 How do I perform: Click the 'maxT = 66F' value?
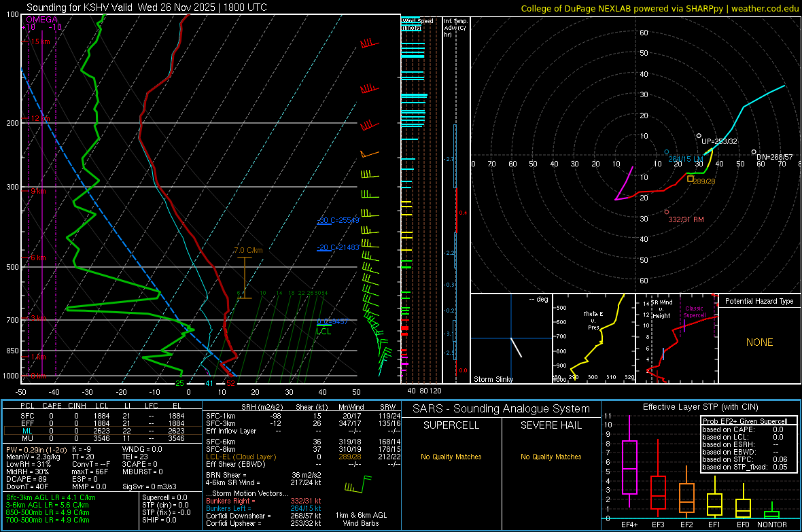(x=90, y=472)
